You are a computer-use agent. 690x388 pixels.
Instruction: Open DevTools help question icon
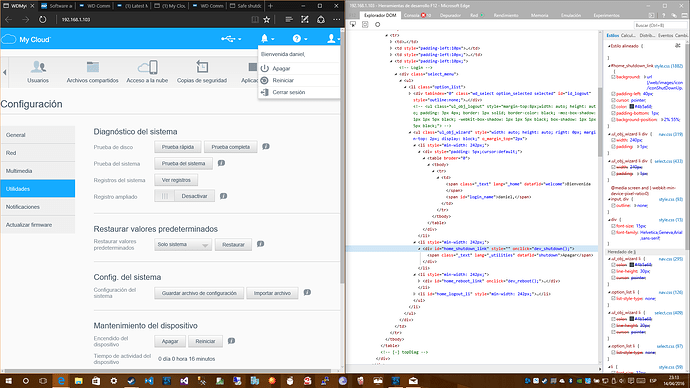(x=664, y=15)
